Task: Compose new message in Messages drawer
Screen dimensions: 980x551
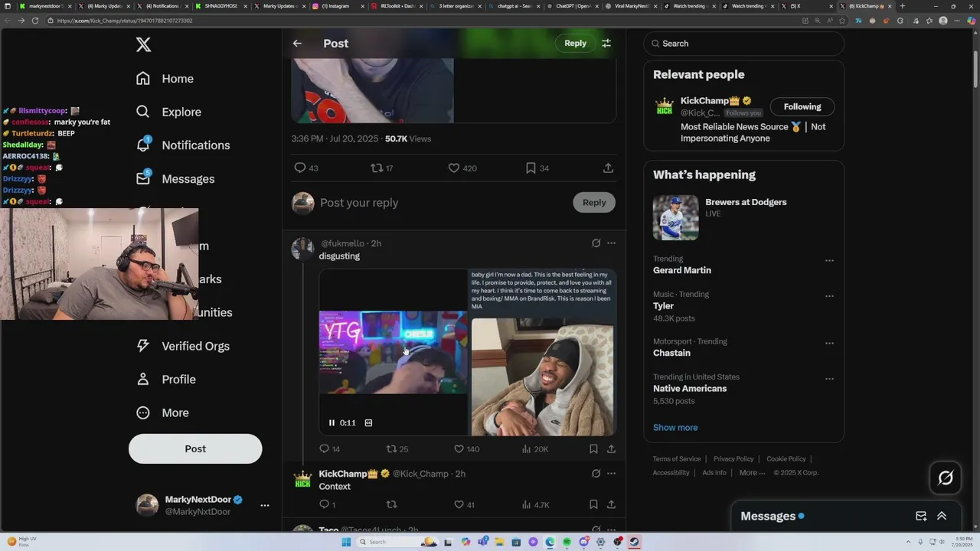Action: (921, 516)
